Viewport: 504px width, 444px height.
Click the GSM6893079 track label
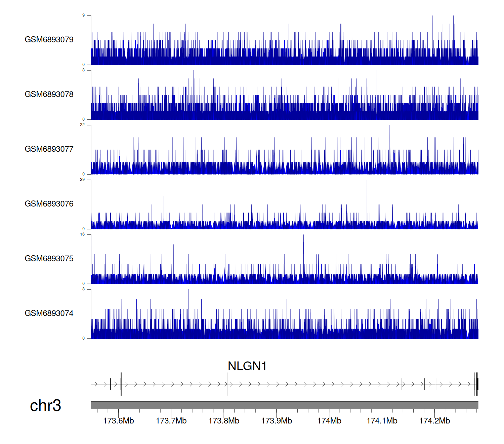tap(49, 40)
